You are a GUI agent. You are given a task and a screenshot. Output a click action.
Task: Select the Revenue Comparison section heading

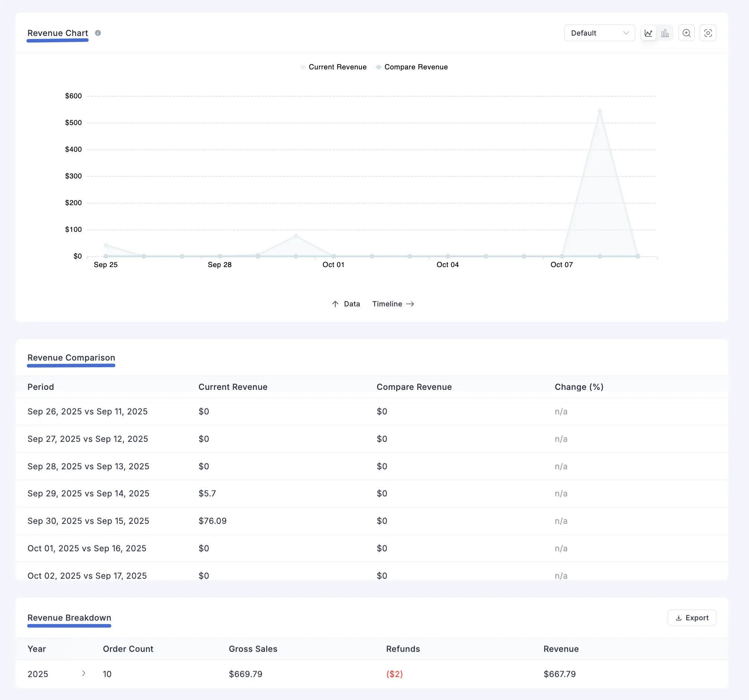pos(71,357)
